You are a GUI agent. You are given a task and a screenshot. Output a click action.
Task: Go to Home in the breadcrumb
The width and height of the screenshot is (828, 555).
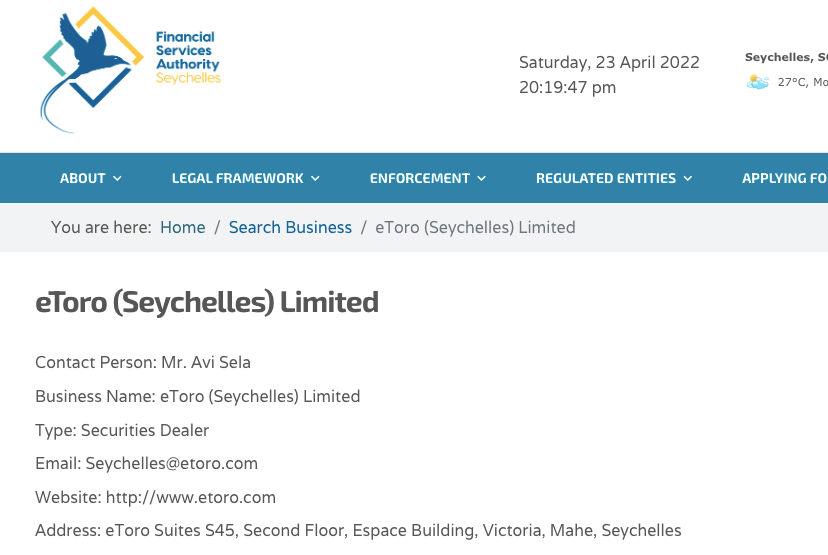coord(183,227)
